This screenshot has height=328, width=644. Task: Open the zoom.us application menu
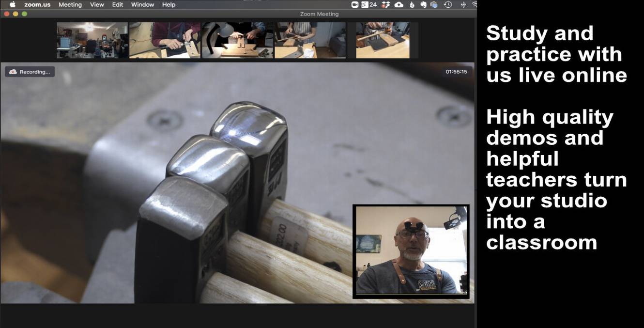pos(37,5)
